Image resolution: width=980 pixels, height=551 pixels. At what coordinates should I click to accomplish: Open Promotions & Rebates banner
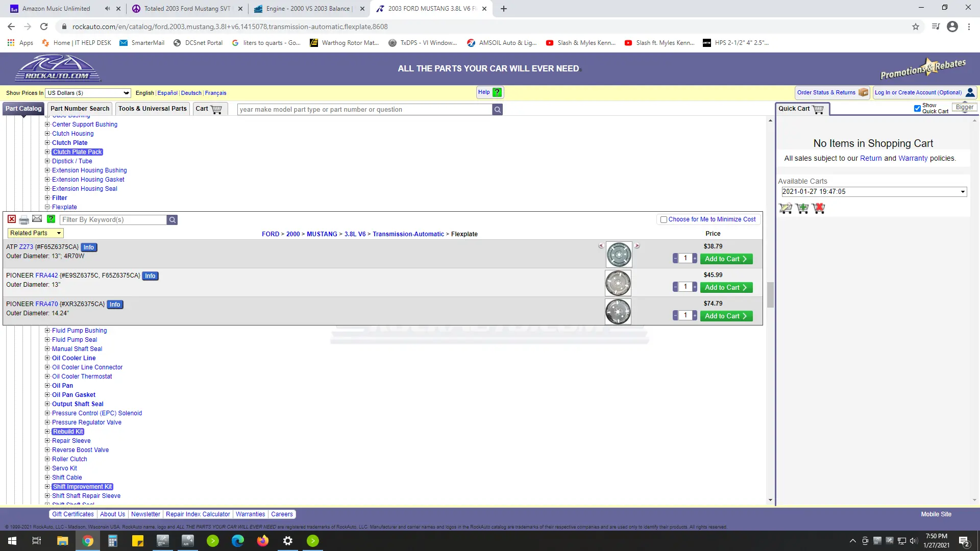coord(923,68)
